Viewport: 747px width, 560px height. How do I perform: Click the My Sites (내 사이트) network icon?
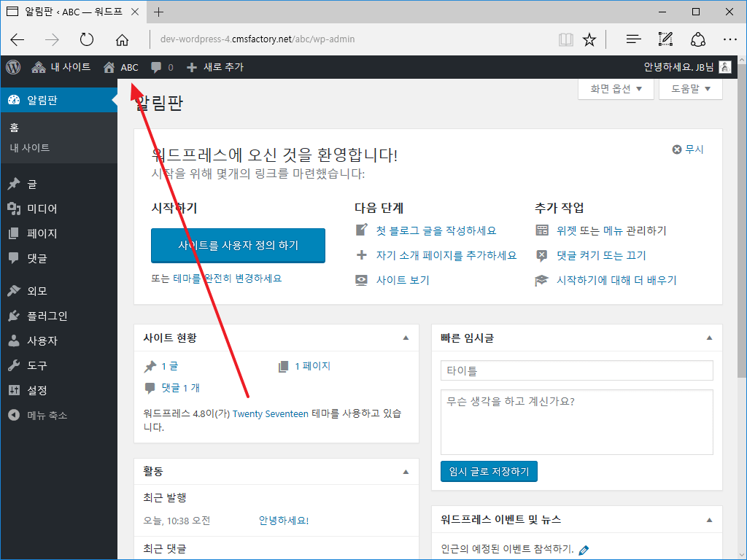[x=39, y=67]
